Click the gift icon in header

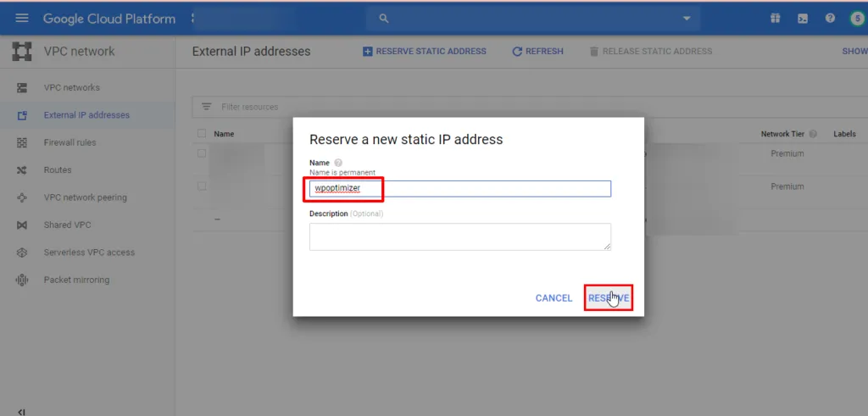coord(775,18)
